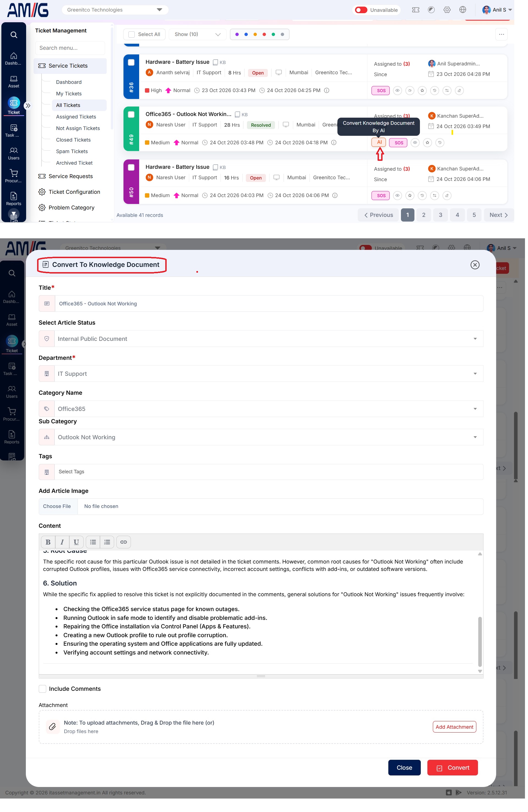528x812 pixels.
Task: Click the search icon in the top sidebar
Action: coord(14,35)
